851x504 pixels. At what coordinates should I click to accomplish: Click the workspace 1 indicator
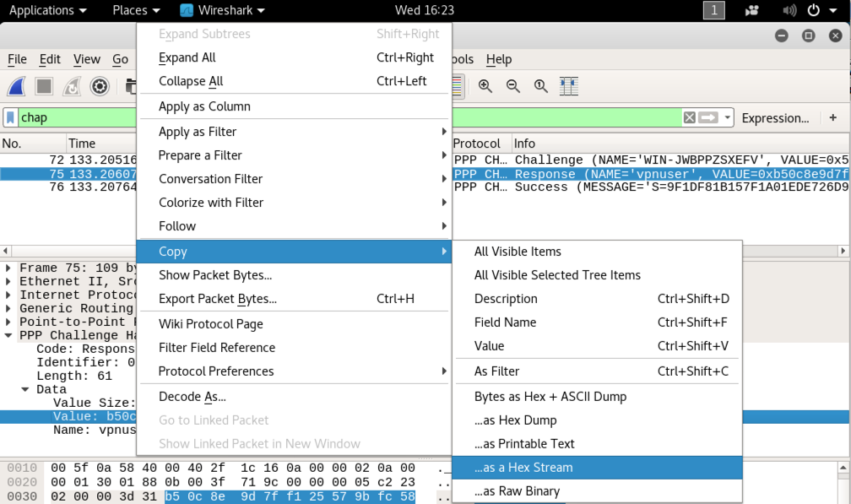(713, 10)
